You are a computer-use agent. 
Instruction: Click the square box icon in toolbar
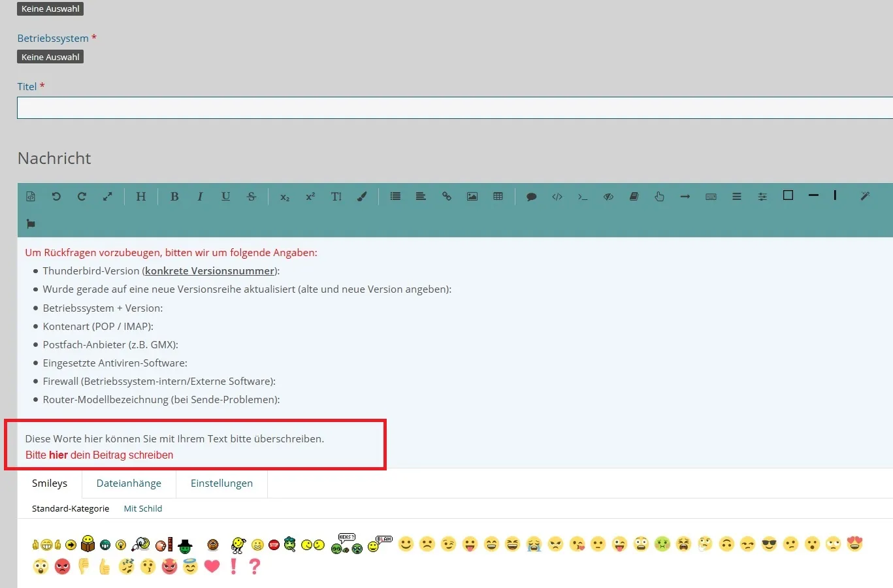[x=788, y=195]
